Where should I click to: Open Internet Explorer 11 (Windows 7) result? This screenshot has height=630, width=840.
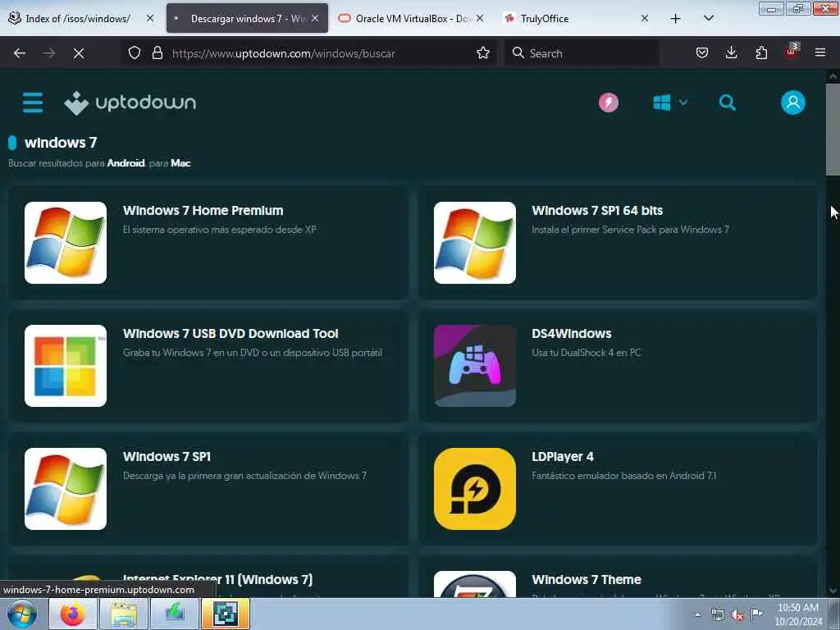click(217, 580)
